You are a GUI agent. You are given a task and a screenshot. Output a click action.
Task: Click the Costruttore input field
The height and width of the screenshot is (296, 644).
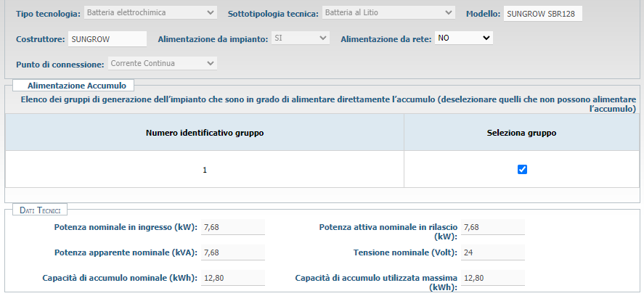coord(107,38)
